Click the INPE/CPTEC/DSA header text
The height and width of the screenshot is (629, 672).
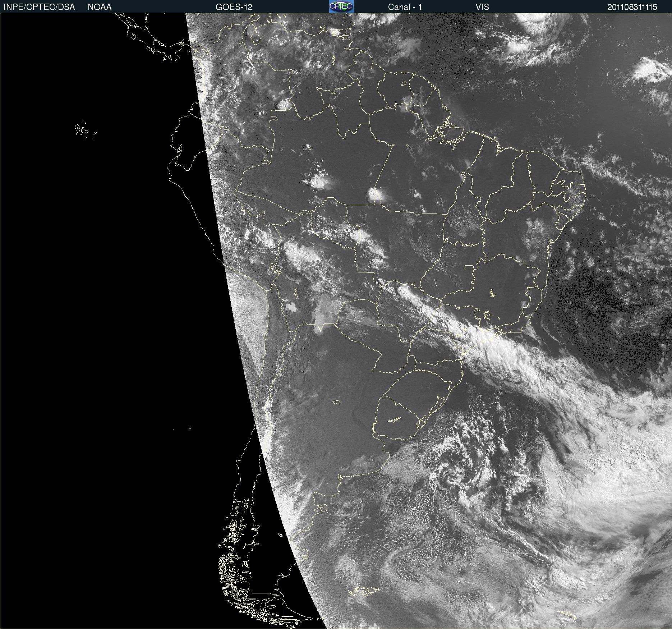pos(39,7)
